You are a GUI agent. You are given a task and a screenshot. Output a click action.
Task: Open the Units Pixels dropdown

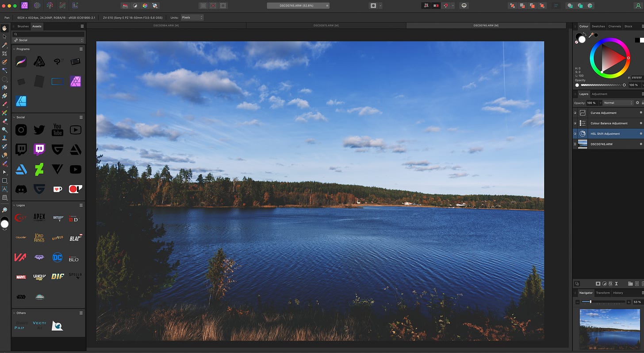tap(192, 17)
